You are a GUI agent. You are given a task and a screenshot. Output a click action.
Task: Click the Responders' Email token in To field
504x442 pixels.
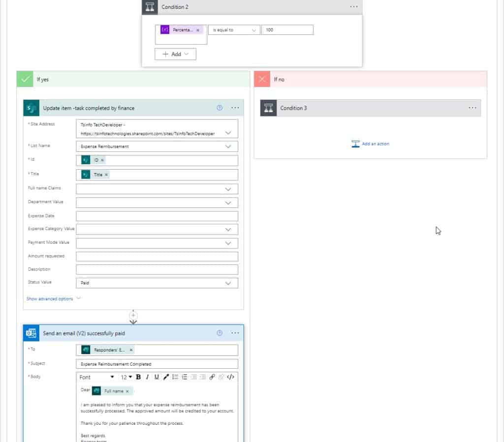[108, 350]
